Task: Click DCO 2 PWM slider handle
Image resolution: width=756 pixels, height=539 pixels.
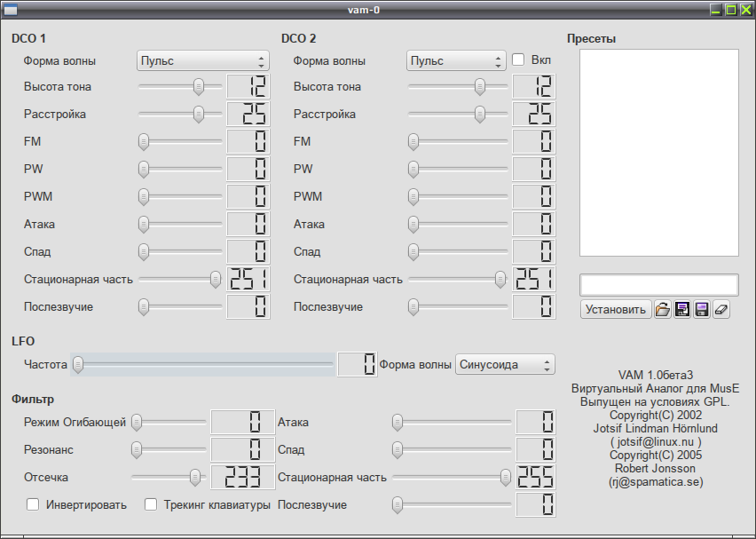Action: [413, 197]
